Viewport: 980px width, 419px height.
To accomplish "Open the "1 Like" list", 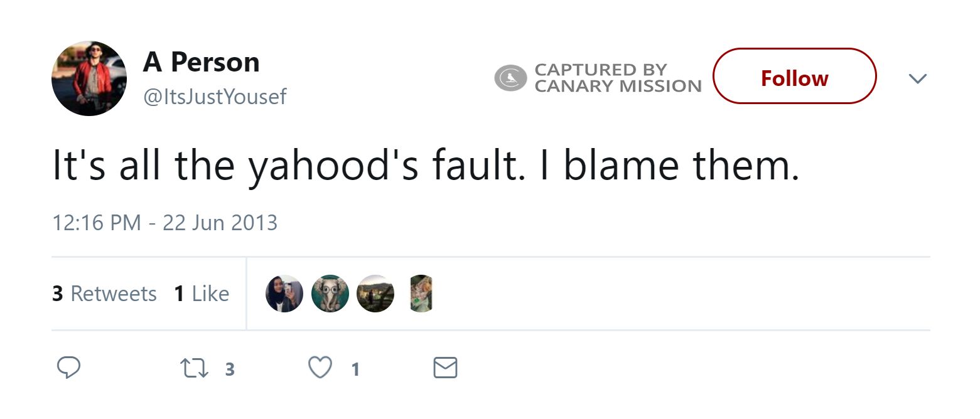I will 202,294.
